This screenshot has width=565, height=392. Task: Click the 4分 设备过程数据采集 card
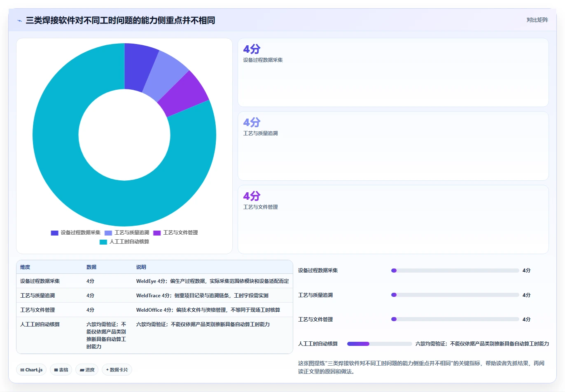(393, 72)
